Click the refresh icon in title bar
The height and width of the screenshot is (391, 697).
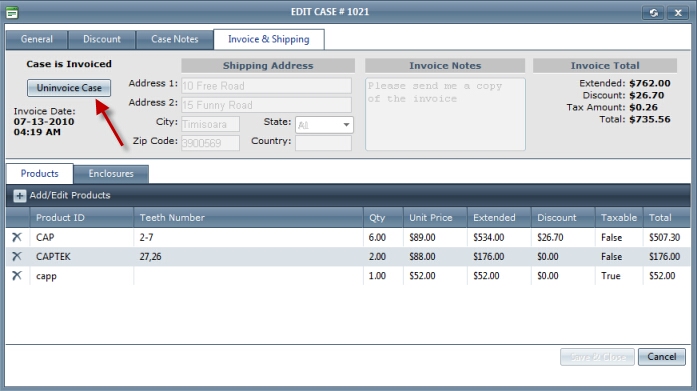pyautogui.click(x=653, y=12)
